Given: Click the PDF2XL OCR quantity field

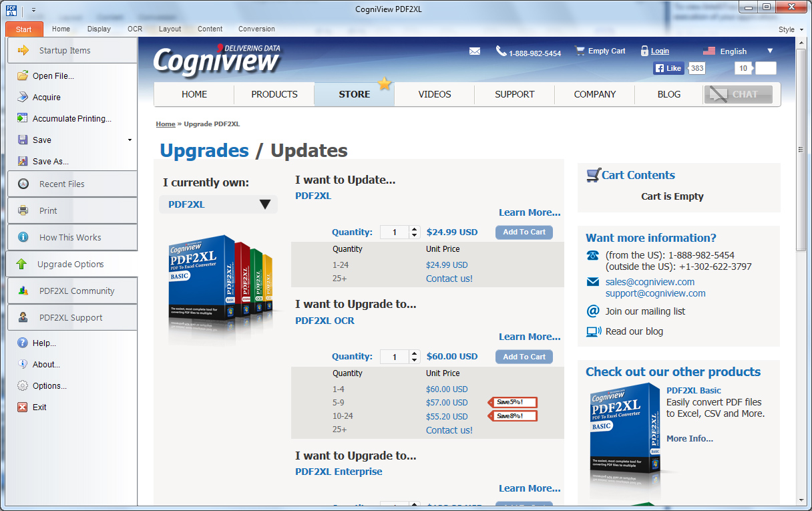Looking at the screenshot, I should [x=395, y=357].
